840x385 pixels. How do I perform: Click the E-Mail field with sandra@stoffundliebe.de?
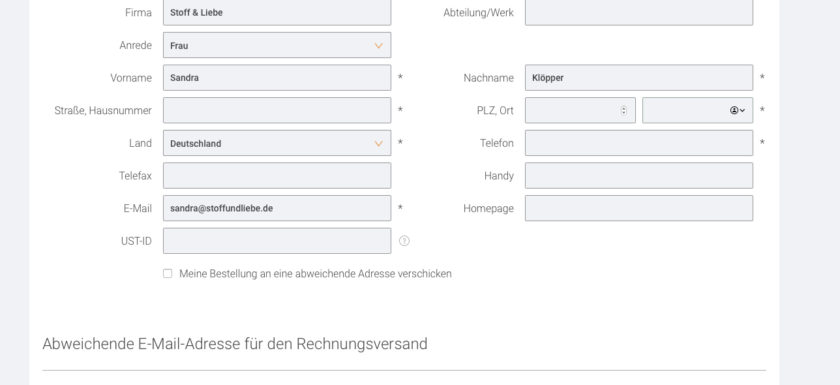(277, 208)
